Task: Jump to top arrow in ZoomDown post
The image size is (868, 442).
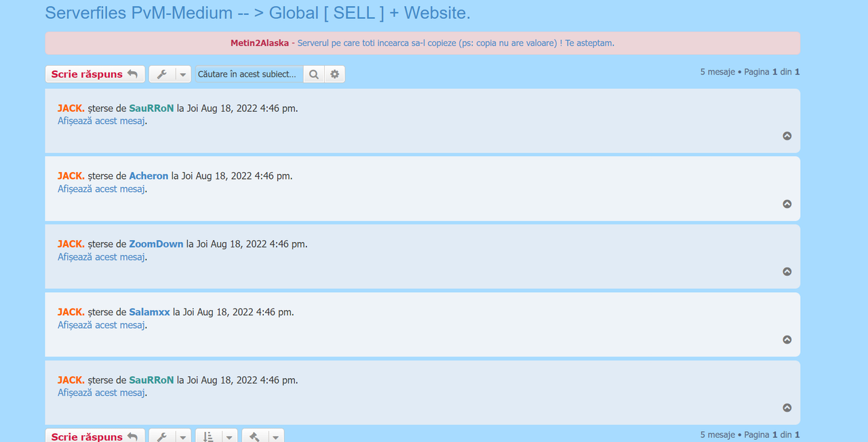Action: [x=787, y=271]
